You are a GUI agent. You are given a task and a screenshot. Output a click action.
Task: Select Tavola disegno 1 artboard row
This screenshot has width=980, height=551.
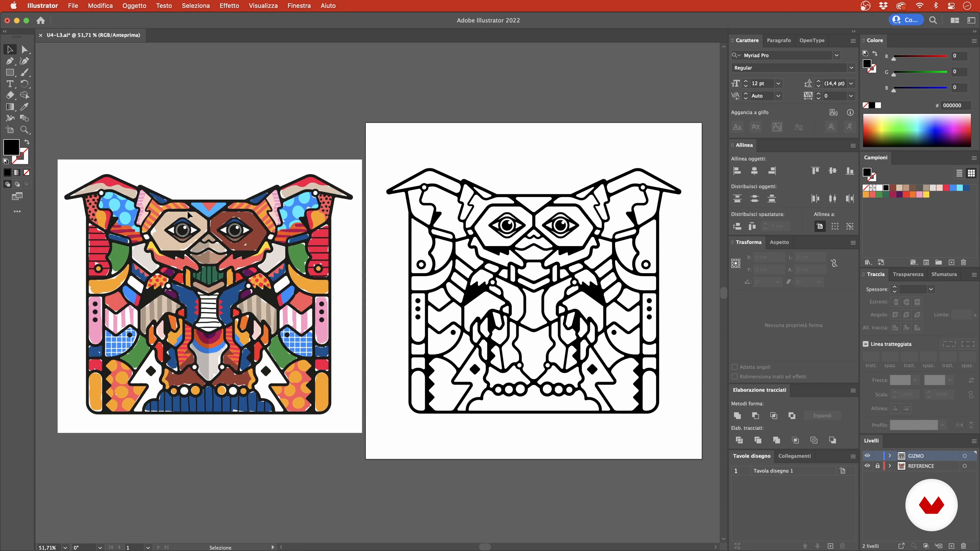coord(793,471)
